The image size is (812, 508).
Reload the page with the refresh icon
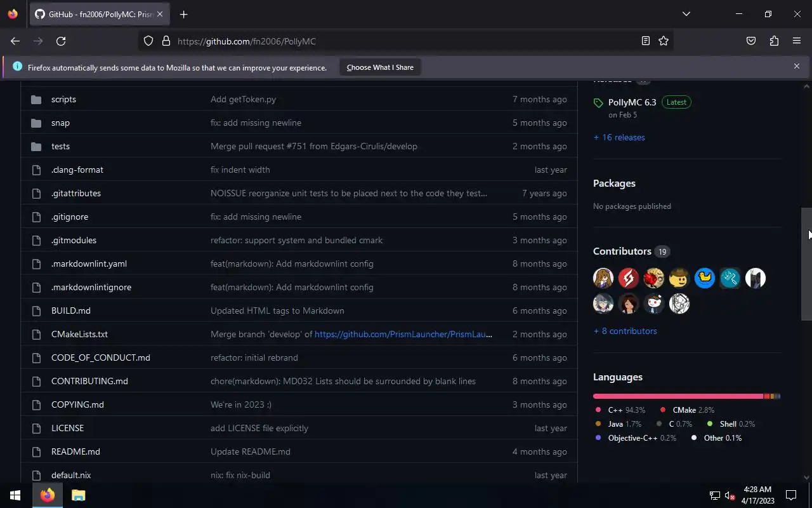point(61,41)
